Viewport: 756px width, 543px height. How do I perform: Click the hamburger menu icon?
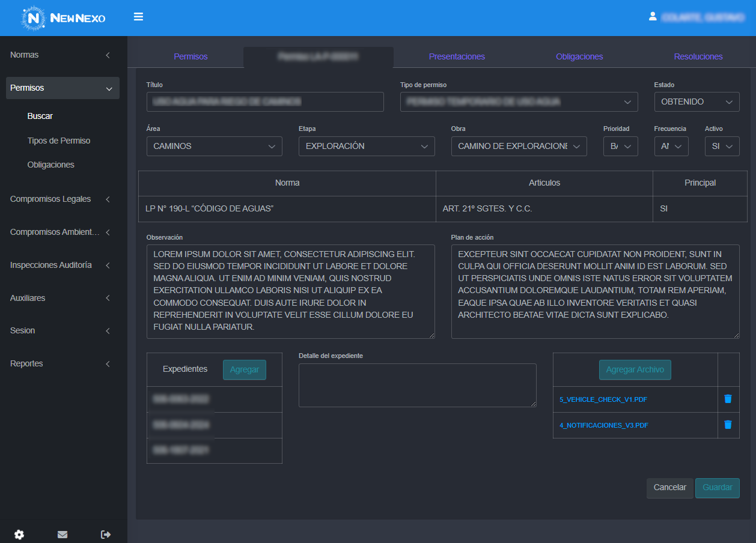pos(138,17)
